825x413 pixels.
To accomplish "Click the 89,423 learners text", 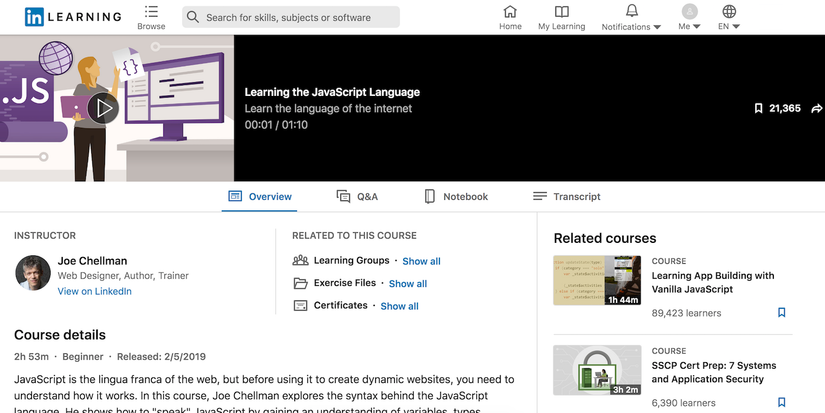I will click(x=686, y=313).
